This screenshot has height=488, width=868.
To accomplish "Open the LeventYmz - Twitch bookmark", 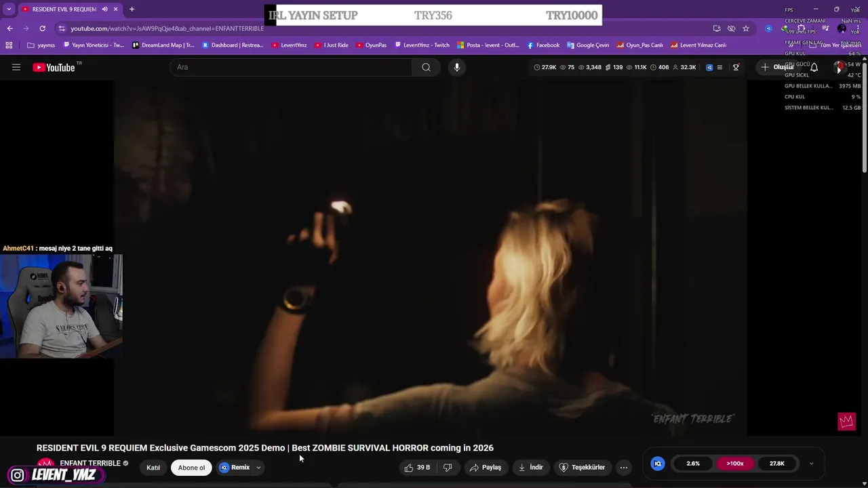I will coord(422,45).
